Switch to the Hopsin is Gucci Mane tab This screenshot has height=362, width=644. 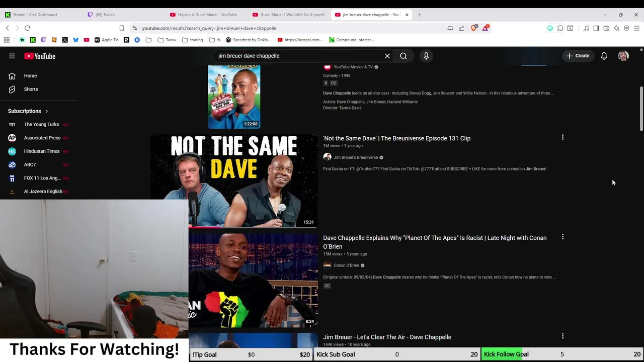pos(206,15)
